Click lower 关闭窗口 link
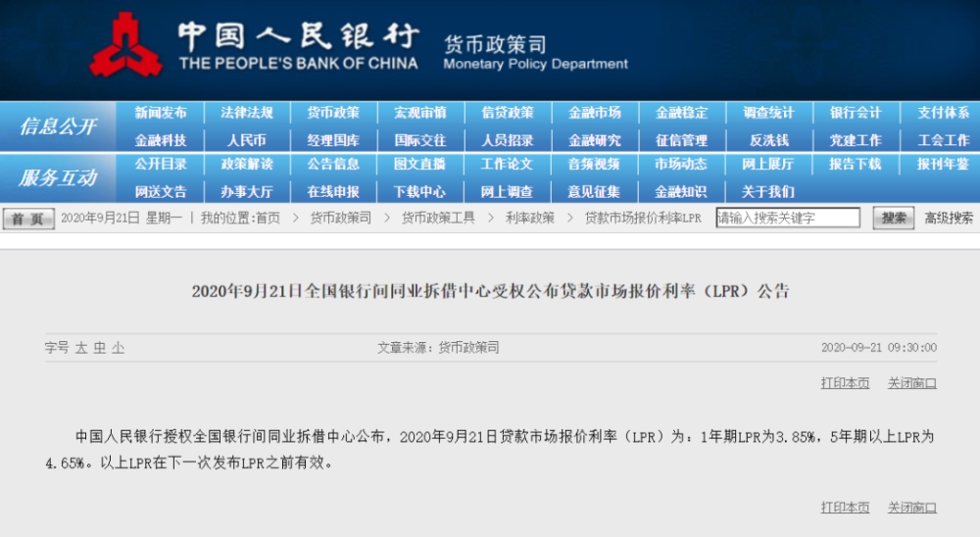This screenshot has width=980, height=537. click(911, 508)
